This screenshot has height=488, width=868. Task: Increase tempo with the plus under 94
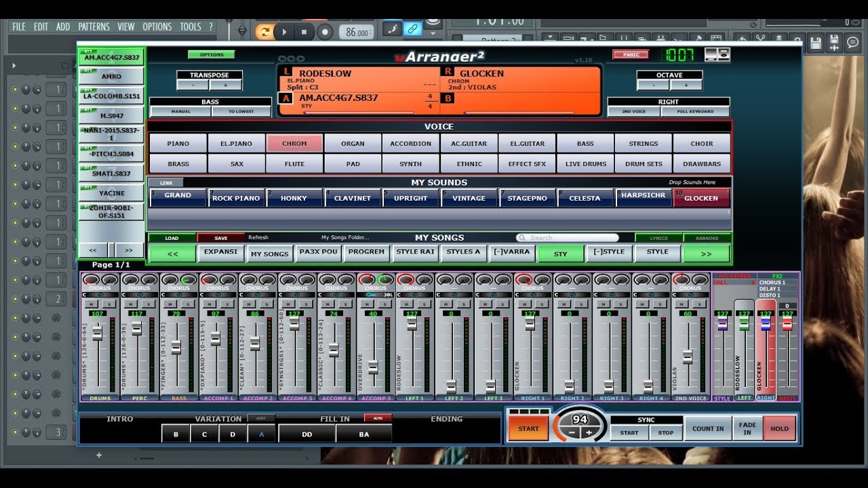pyautogui.click(x=589, y=432)
